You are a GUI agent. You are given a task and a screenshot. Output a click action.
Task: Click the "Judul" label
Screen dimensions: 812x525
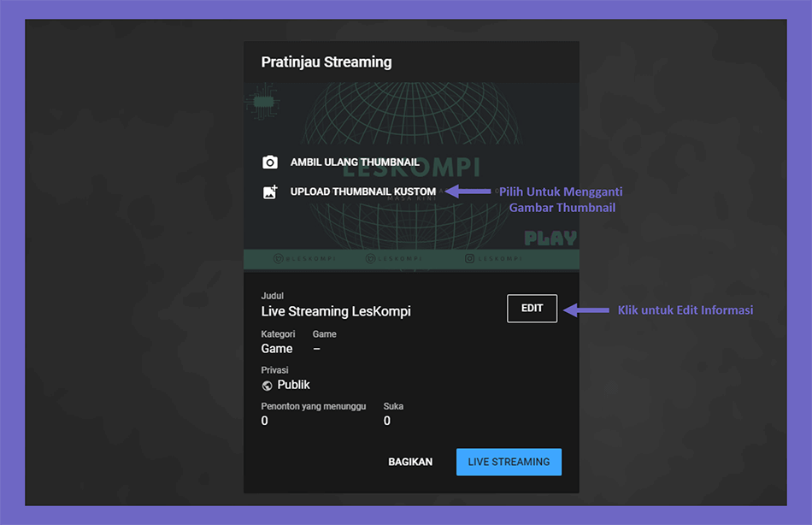click(273, 296)
